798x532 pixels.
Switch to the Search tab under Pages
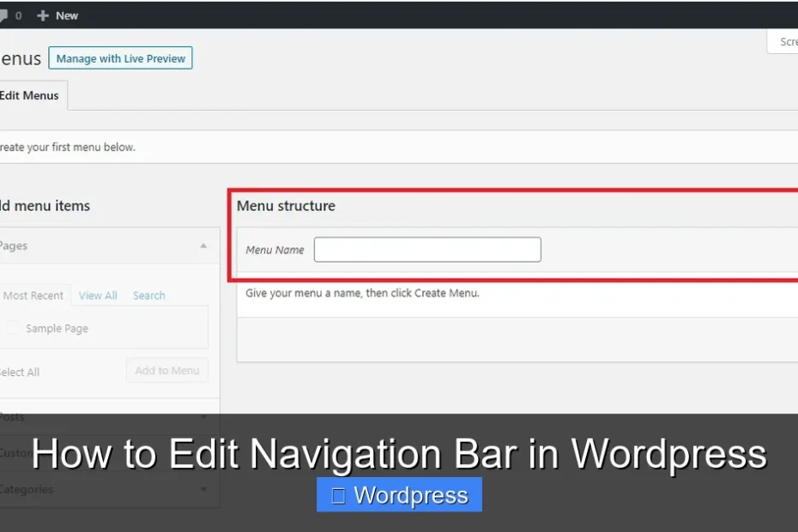point(148,295)
